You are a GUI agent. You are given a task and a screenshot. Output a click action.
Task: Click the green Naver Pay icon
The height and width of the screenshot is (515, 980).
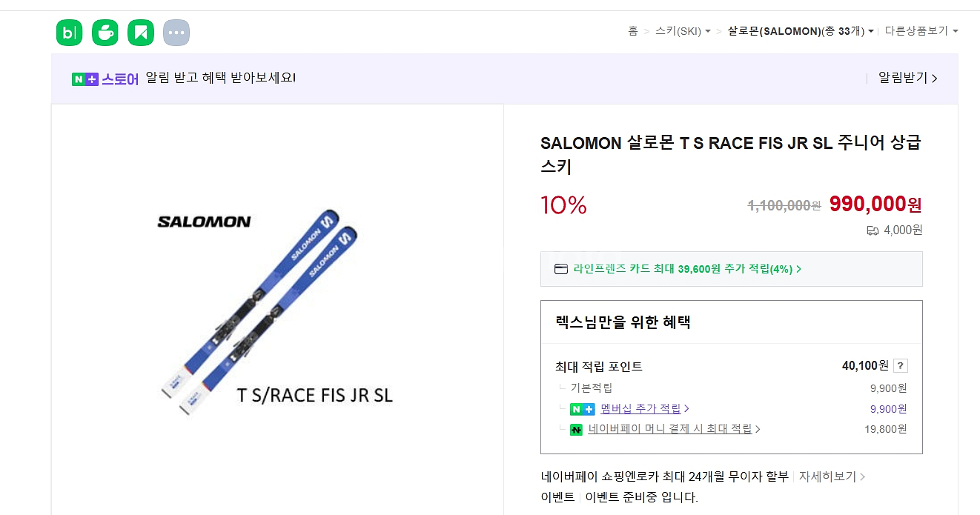point(576,429)
